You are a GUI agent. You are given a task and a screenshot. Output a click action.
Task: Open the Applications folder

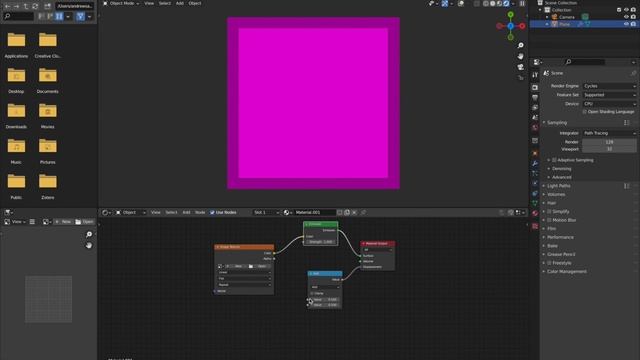[x=16, y=45]
